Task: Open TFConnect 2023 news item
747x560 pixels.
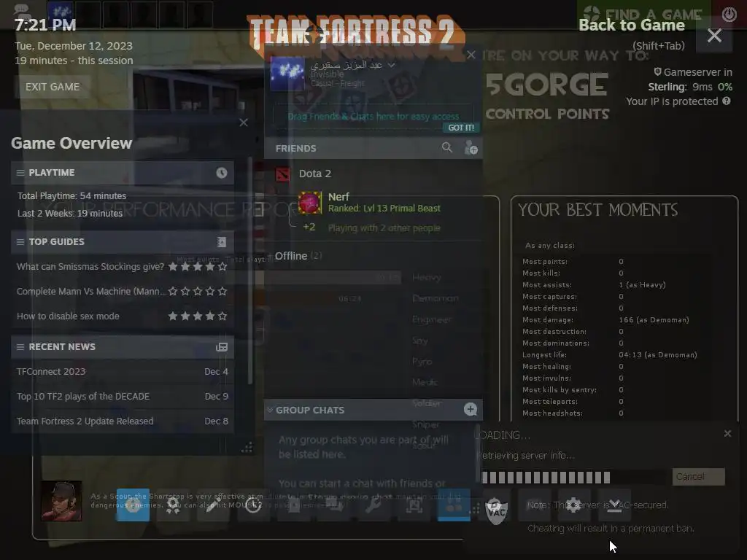Action: 122,372
